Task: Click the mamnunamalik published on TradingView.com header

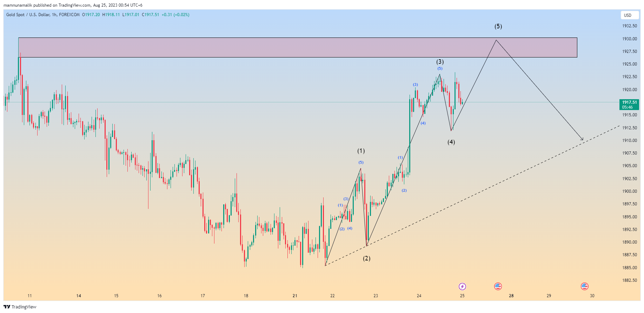Action: click(x=73, y=5)
